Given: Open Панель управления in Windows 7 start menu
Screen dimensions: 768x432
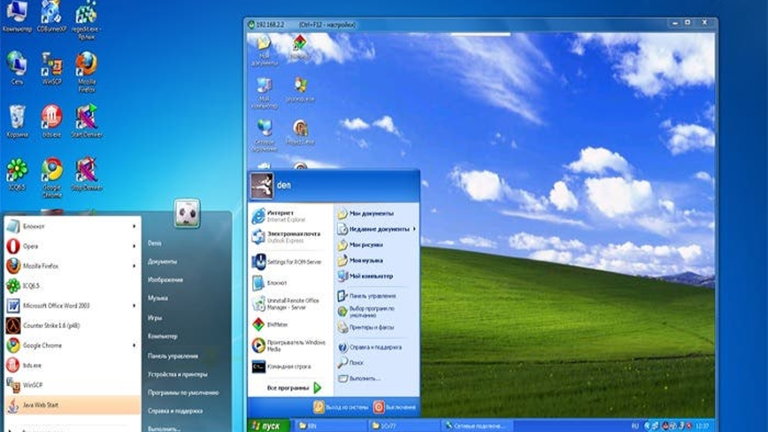Looking at the screenshot, I should [173, 356].
